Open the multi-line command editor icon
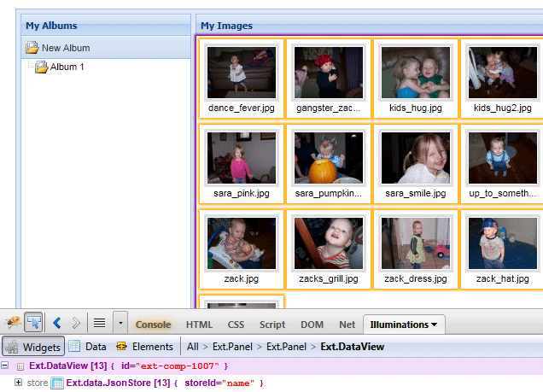This screenshot has height=392, width=543. point(99,323)
